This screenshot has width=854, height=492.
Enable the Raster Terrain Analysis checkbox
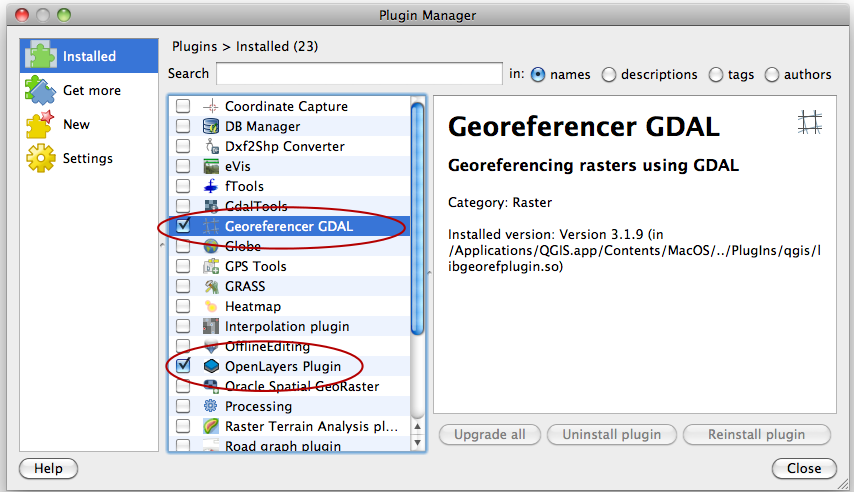183,426
